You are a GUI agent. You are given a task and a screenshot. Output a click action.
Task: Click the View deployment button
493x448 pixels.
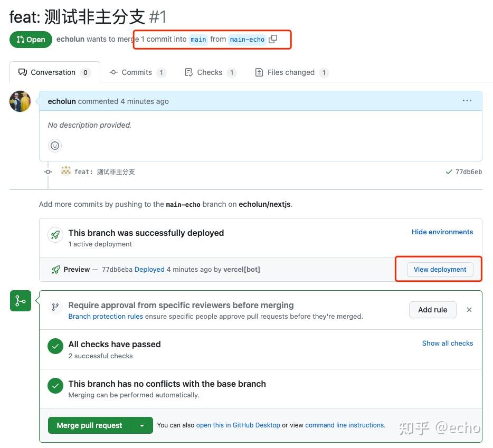(440, 269)
